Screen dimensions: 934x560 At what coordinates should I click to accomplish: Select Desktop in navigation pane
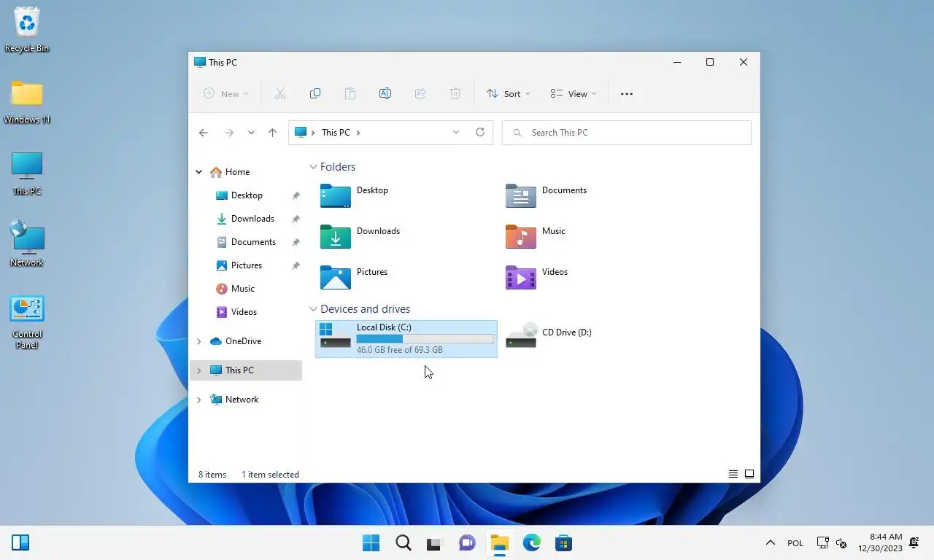(246, 195)
